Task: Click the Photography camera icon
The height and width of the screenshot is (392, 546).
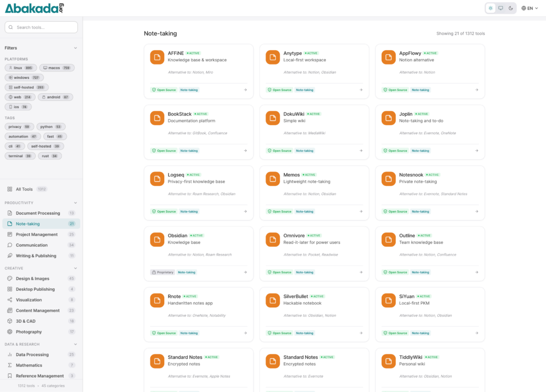Action: 10,332
